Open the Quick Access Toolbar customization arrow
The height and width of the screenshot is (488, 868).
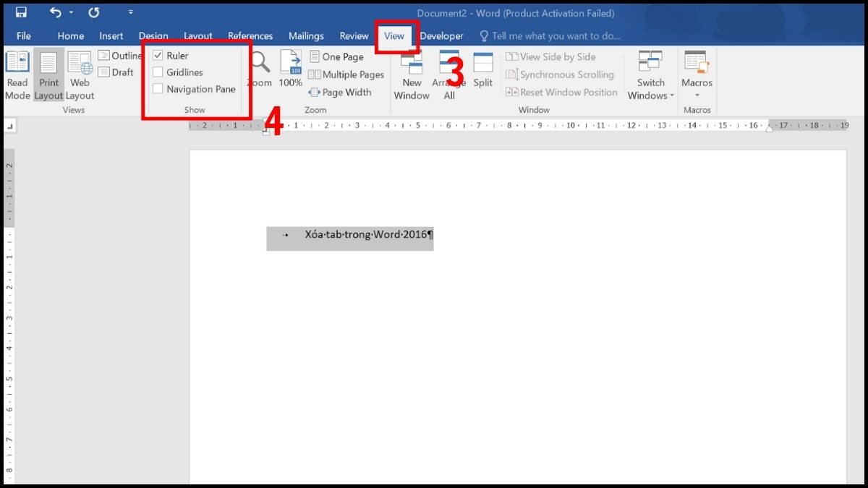(130, 12)
